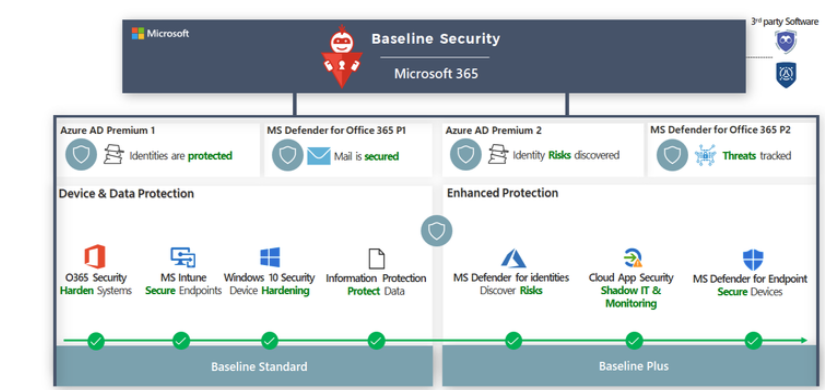The image size is (834, 390).
Task: Click the Baseline Standard bar
Action: coord(244,366)
